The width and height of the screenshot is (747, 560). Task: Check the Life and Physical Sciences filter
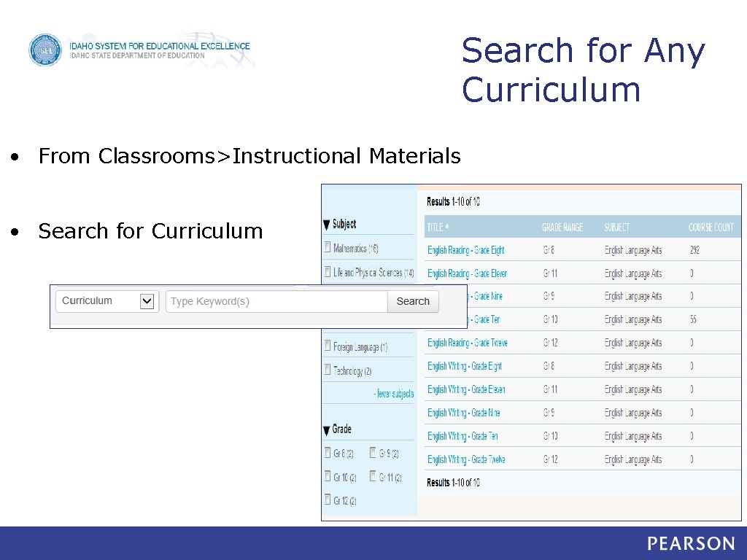pyautogui.click(x=328, y=271)
